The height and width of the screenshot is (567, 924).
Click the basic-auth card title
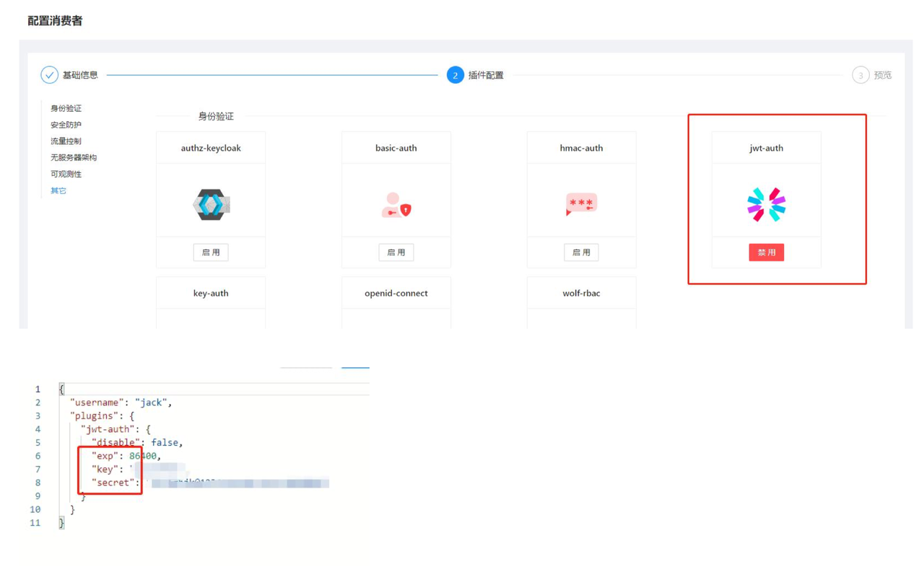pyautogui.click(x=396, y=148)
